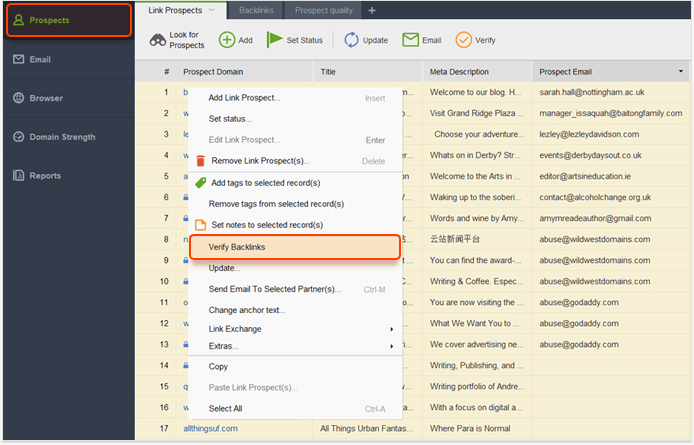The image size is (694, 445).
Task: Choose Add tags to selected record(s)
Action: [295, 182]
